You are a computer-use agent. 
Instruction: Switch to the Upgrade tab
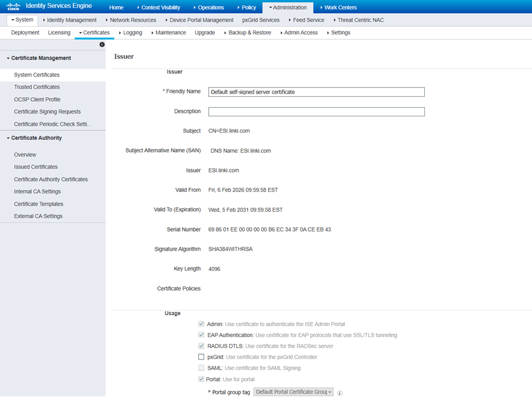point(205,33)
